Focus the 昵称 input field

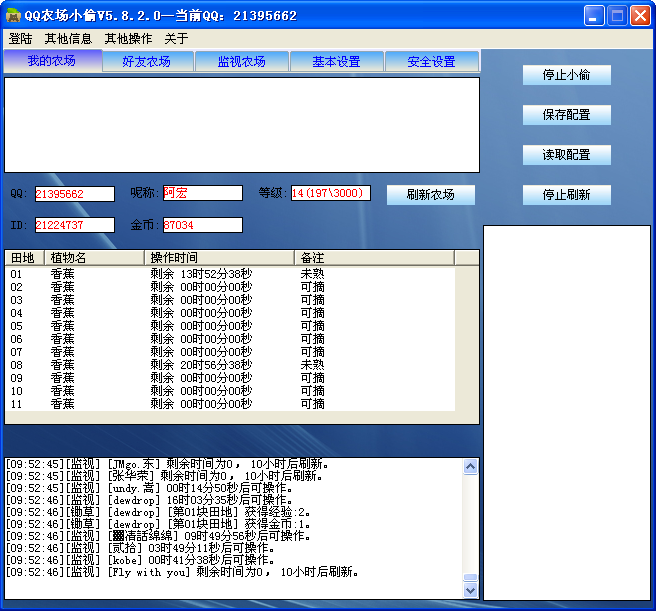(202, 193)
